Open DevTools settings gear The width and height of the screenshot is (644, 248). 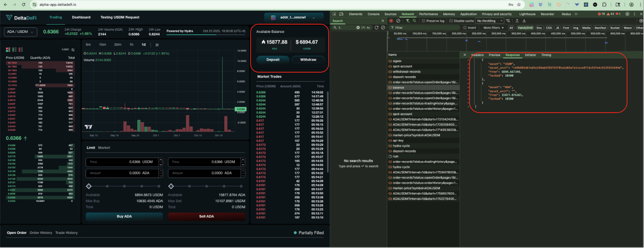627,14
